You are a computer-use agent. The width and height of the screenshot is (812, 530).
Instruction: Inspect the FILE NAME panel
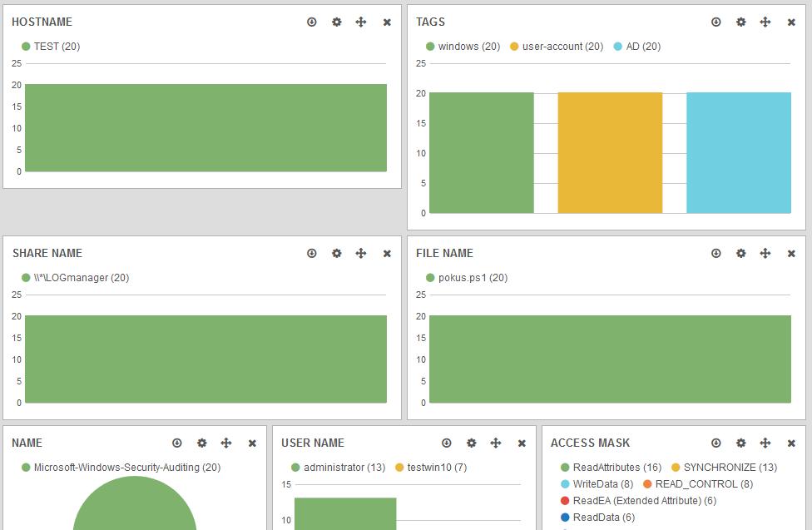(x=716, y=253)
